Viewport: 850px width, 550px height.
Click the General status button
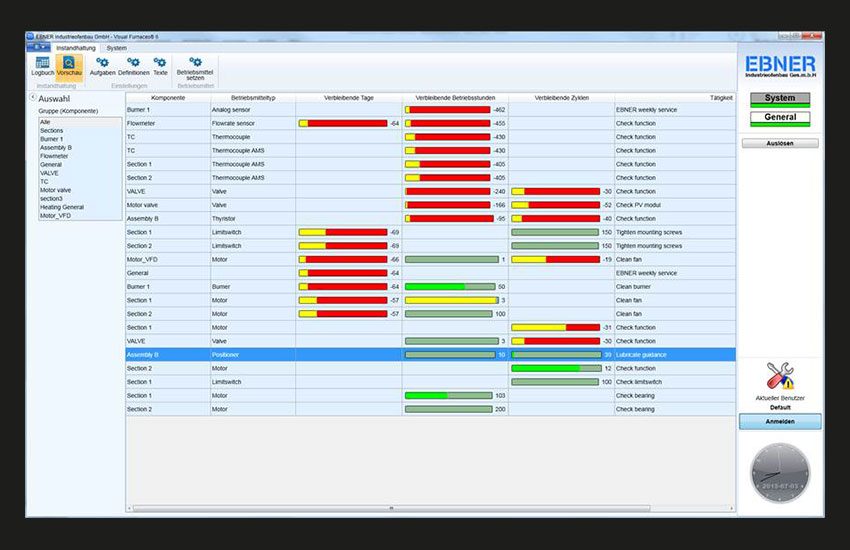click(x=780, y=119)
